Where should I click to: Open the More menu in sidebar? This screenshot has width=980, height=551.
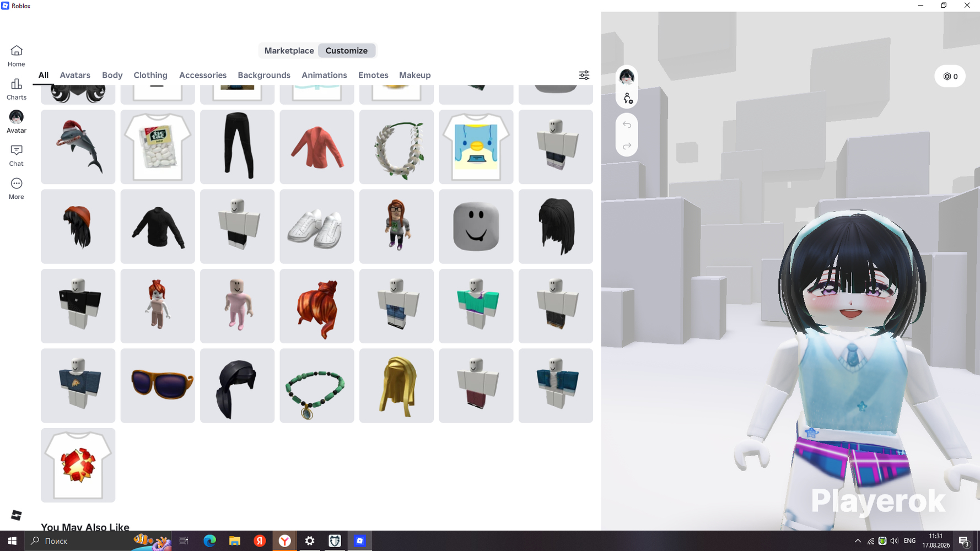point(17,188)
